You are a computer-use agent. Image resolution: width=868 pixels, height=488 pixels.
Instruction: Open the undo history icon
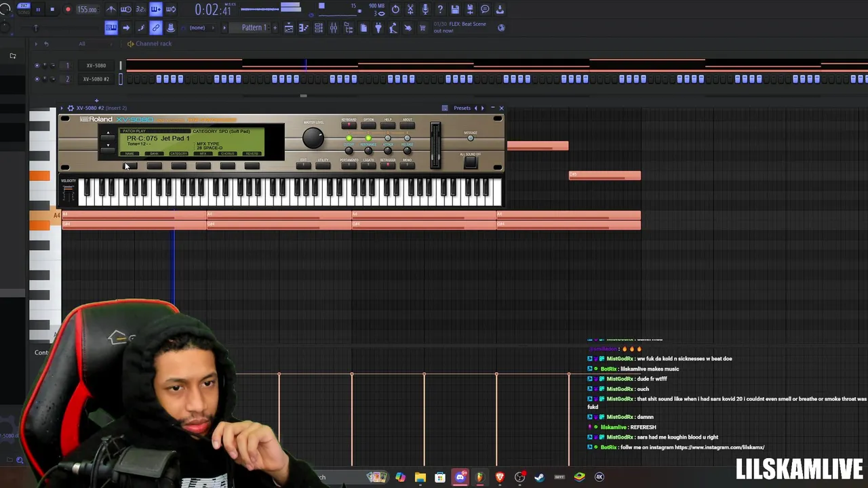[395, 9]
